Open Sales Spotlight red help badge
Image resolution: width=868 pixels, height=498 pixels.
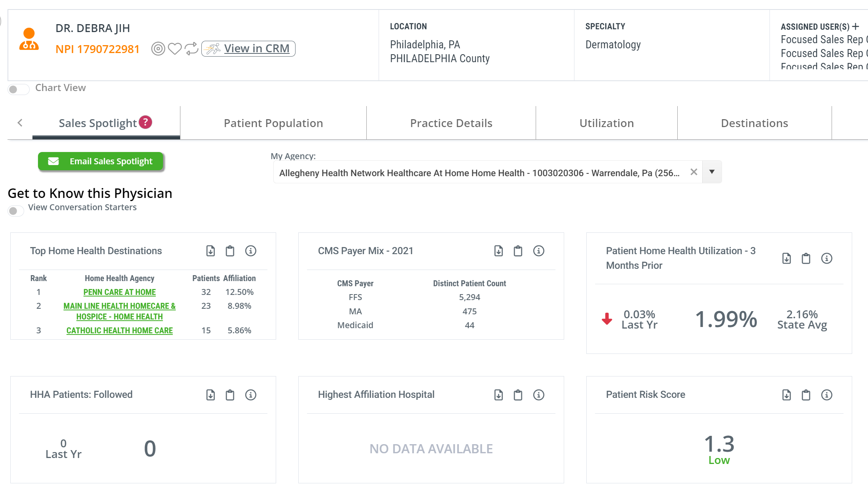146,122
